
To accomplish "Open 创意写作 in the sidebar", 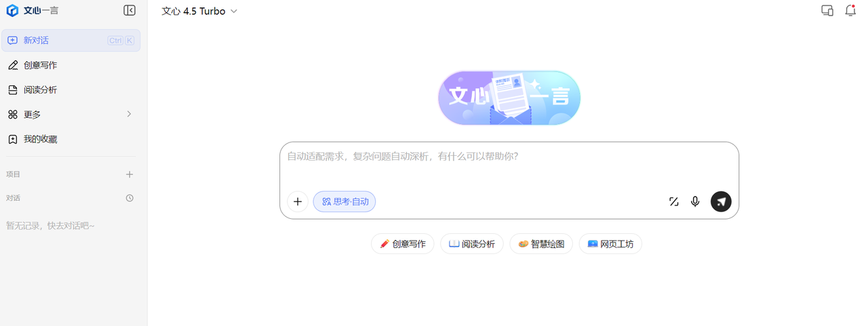I will click(x=71, y=65).
